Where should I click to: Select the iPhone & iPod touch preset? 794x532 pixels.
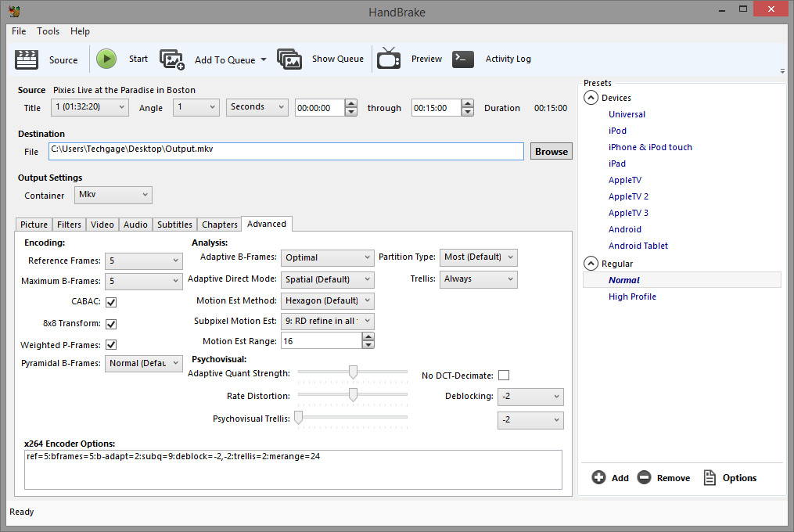coord(650,147)
